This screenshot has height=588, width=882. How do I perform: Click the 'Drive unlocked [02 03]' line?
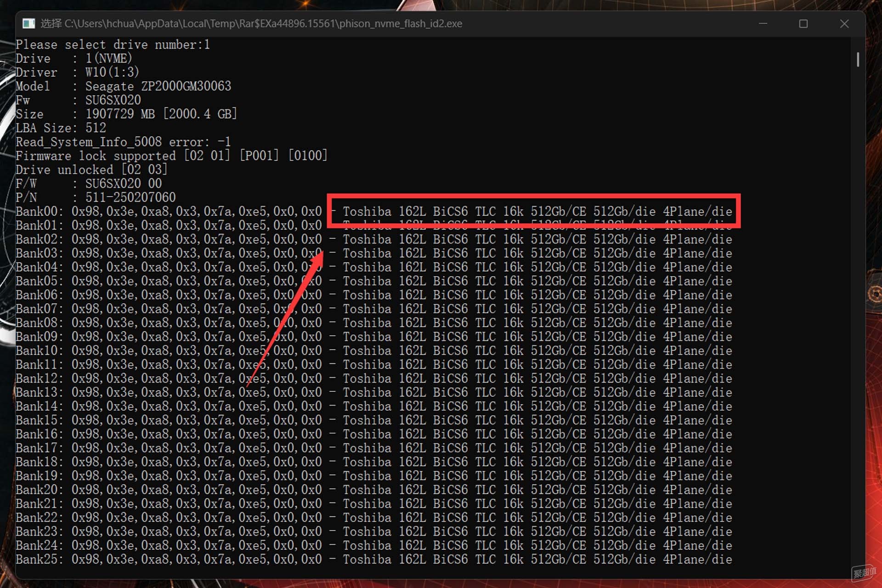[91, 170]
